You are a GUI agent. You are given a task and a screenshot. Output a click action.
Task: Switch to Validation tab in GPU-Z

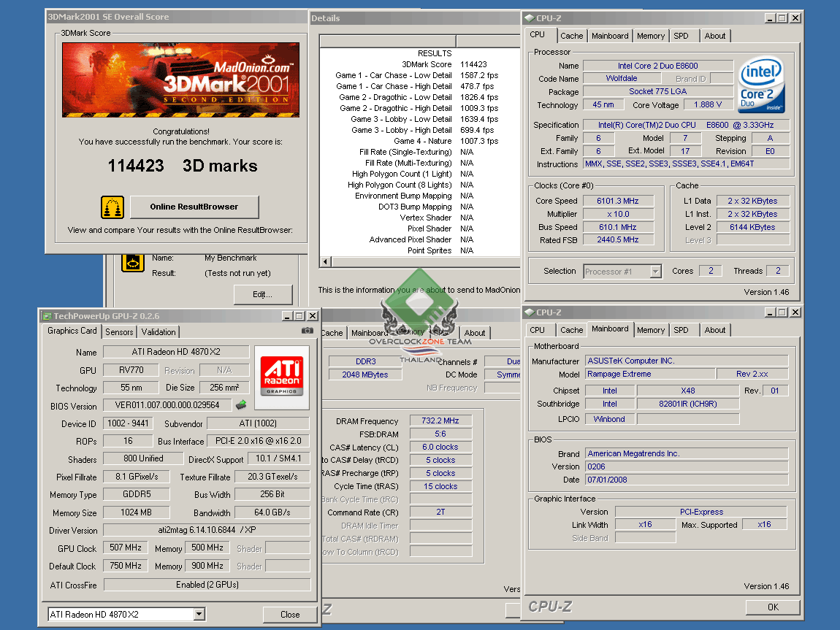pyautogui.click(x=158, y=332)
